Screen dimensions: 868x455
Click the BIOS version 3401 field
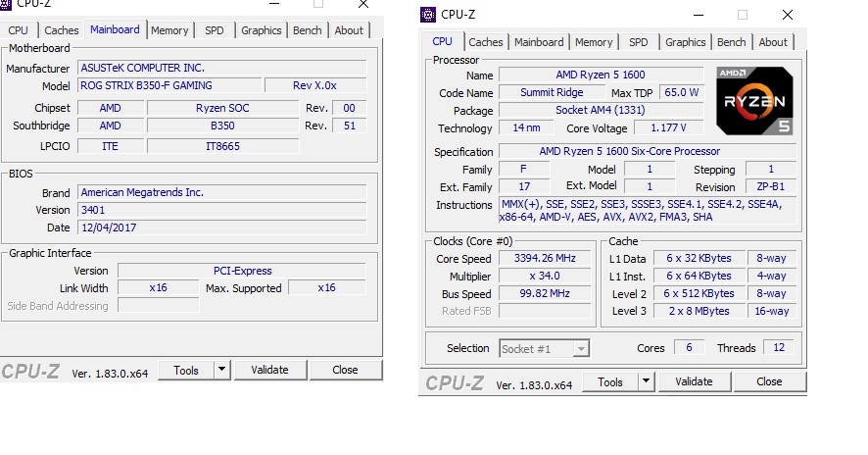pyautogui.click(x=222, y=210)
